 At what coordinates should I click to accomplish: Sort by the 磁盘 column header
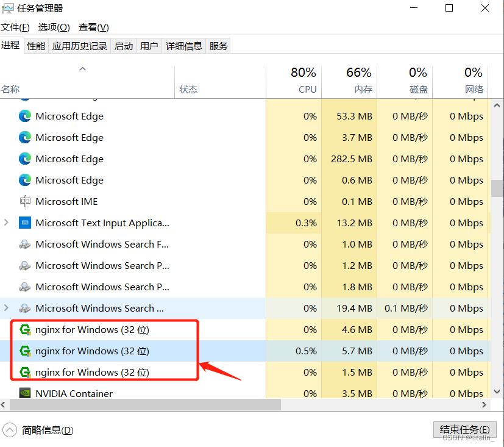(405, 82)
